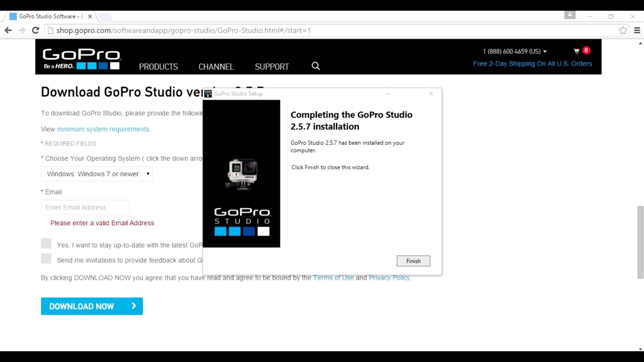The height and width of the screenshot is (362, 644).
Task: Click the GoPro logo
Action: click(81, 59)
